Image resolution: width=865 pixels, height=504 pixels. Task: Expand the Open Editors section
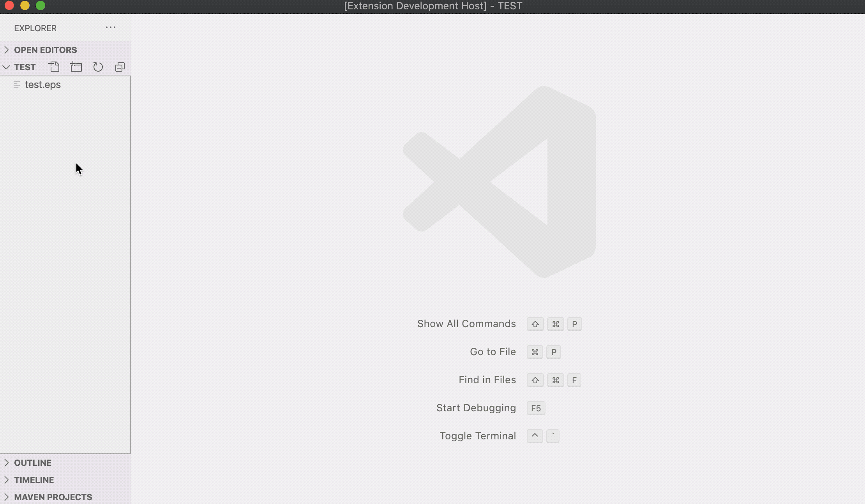point(45,50)
